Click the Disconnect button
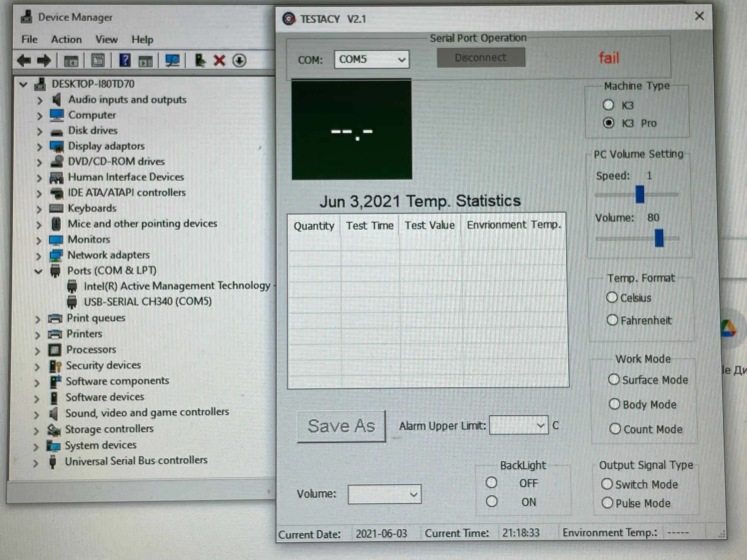This screenshot has height=560, width=747. [481, 58]
